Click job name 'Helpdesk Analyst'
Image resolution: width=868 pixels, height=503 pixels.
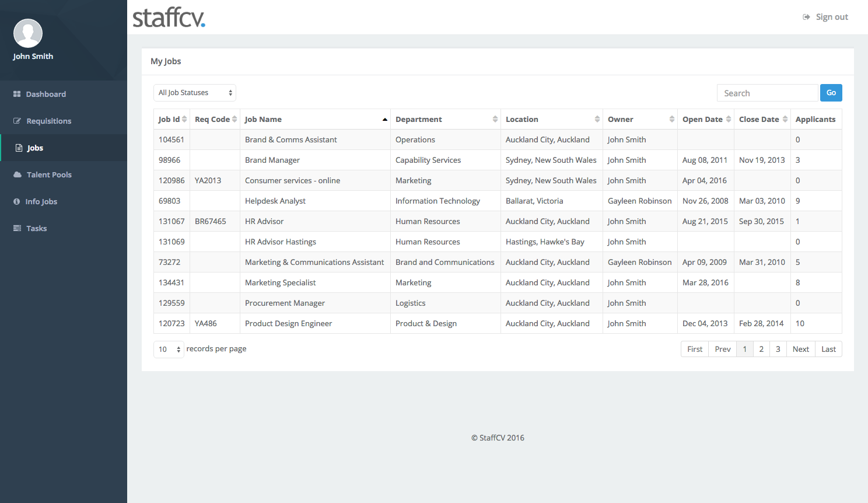275,201
